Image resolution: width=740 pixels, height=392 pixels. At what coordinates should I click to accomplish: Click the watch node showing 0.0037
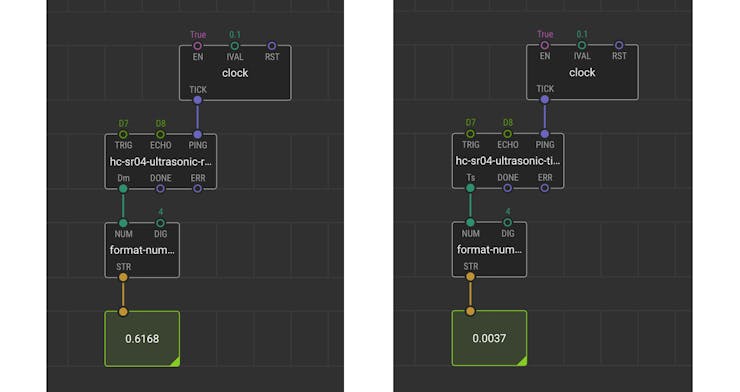tap(489, 338)
